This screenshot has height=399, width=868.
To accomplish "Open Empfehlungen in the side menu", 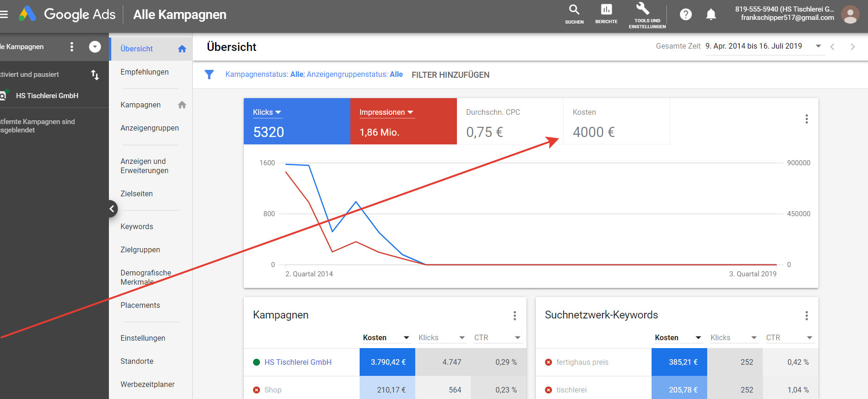I will click(145, 72).
